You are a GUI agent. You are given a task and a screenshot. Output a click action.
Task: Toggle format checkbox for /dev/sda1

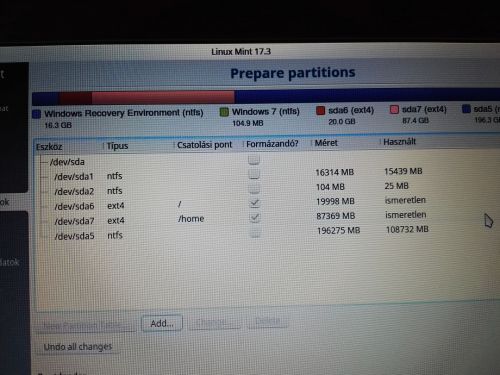(254, 174)
